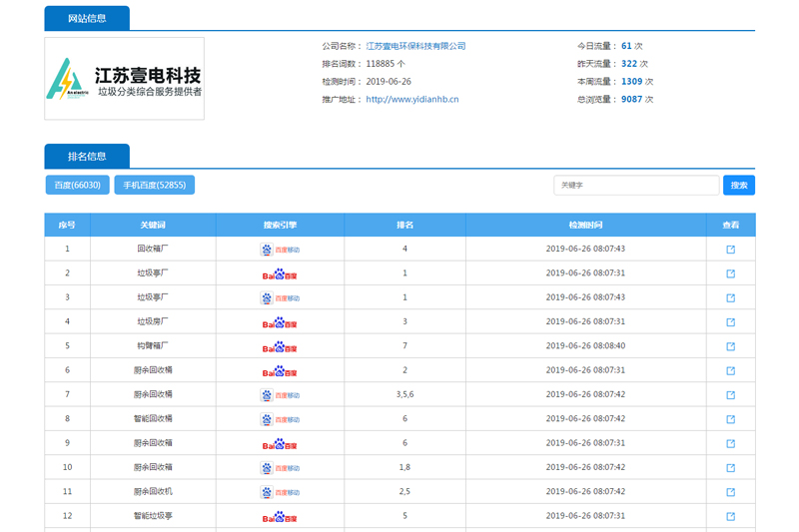Click the ranking cell showing 3,5,6

coord(405,394)
